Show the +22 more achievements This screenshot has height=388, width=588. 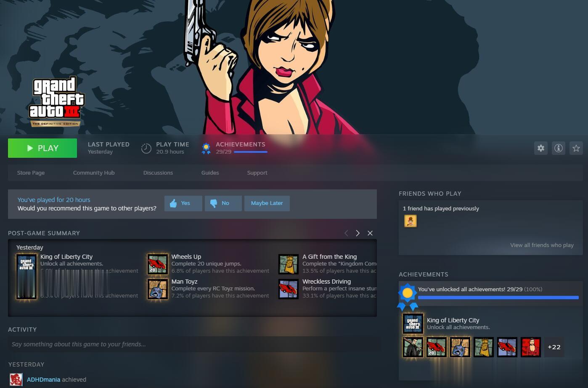[x=554, y=347]
